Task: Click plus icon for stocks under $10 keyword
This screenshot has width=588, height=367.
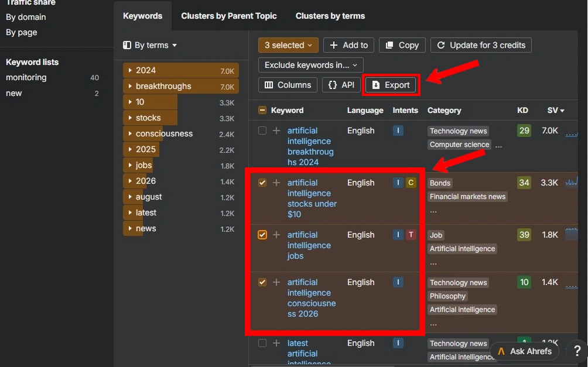Action: click(x=276, y=183)
